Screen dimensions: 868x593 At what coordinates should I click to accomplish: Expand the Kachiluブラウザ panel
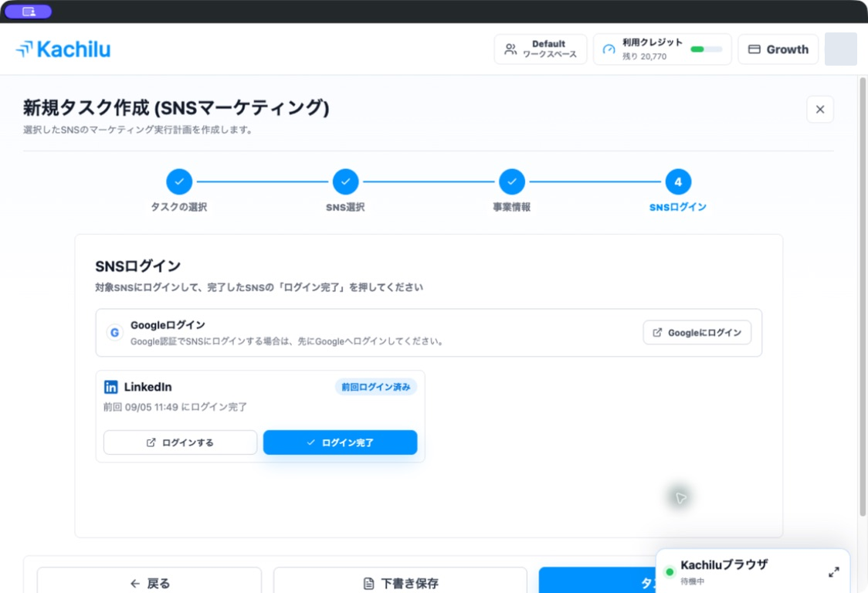click(x=834, y=572)
